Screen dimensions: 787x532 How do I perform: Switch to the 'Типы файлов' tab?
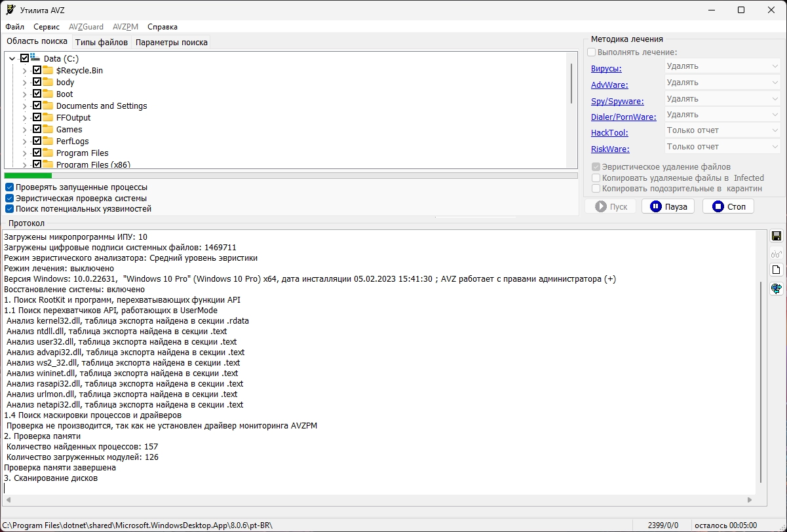click(x=102, y=42)
